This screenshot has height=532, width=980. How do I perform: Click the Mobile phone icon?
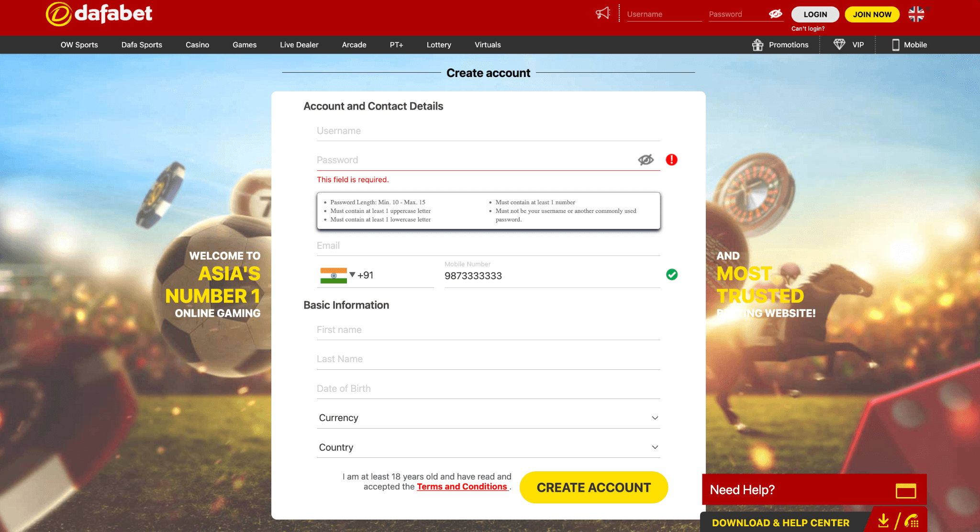896,45
